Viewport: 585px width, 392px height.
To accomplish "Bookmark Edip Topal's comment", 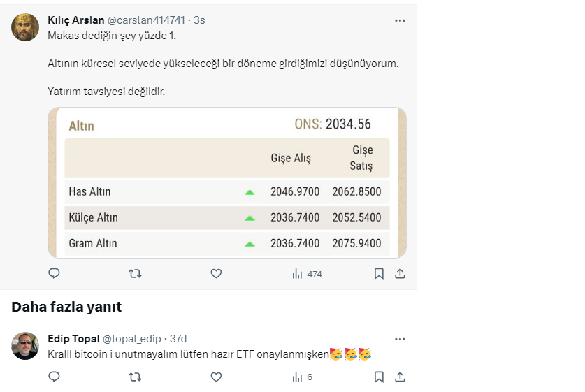I will [x=379, y=377].
